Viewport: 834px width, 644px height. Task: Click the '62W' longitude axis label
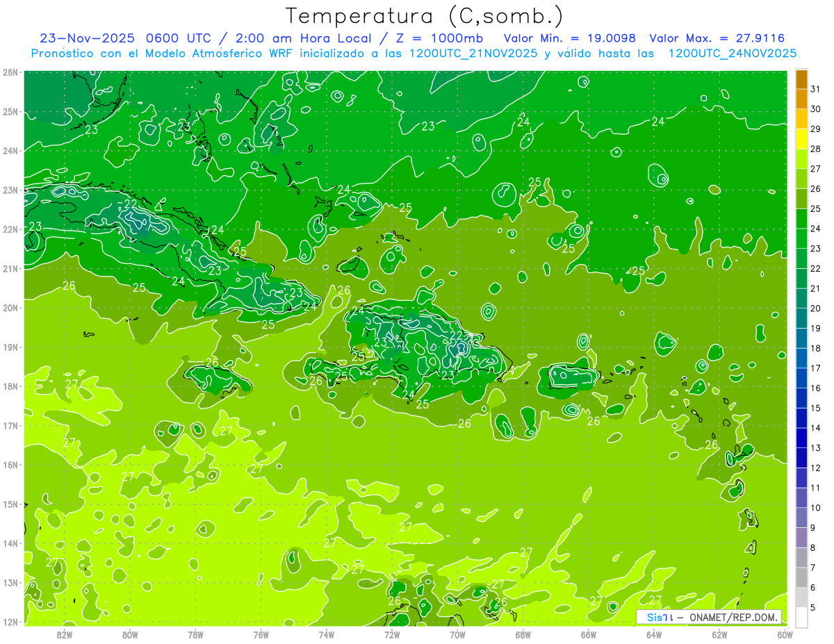(x=719, y=634)
